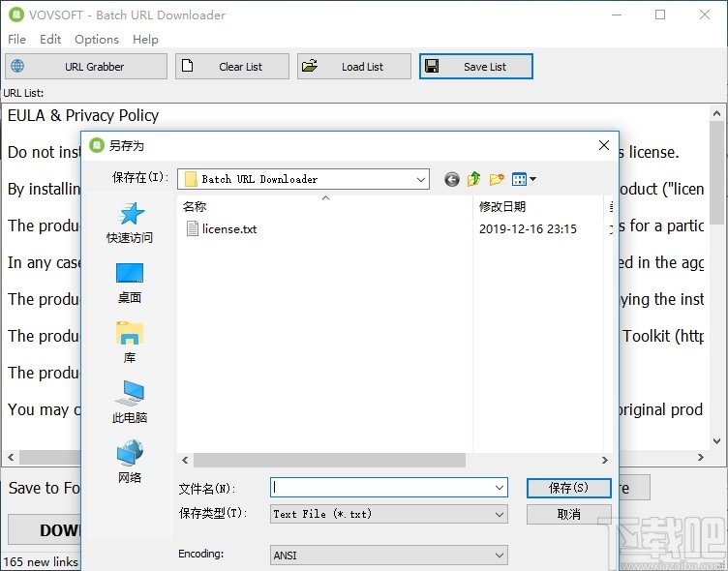The width and height of the screenshot is (728, 571).
Task: Click main window horizontal scroll right arrow
Action: (701, 457)
